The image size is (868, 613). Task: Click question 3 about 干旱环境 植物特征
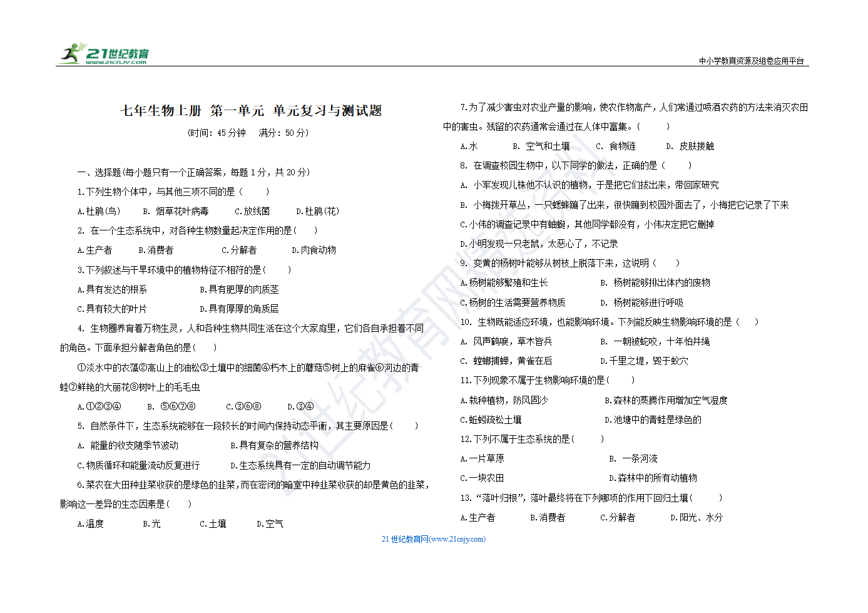pyautogui.click(x=184, y=270)
